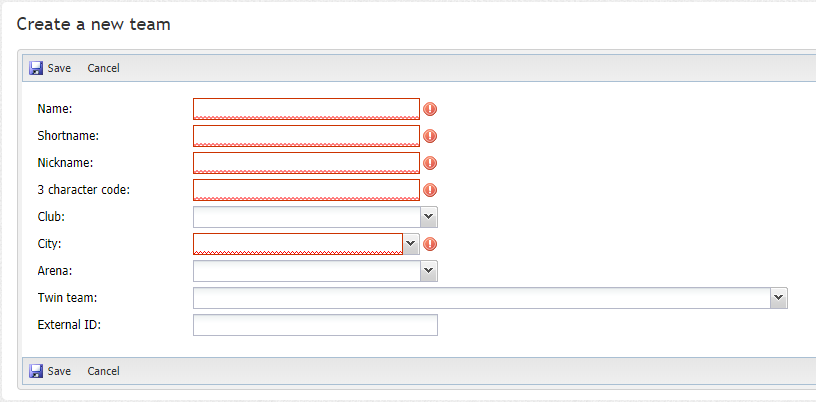This screenshot has height=402, width=816.
Task: Click the validation error icon beside City
Action: 430,244
